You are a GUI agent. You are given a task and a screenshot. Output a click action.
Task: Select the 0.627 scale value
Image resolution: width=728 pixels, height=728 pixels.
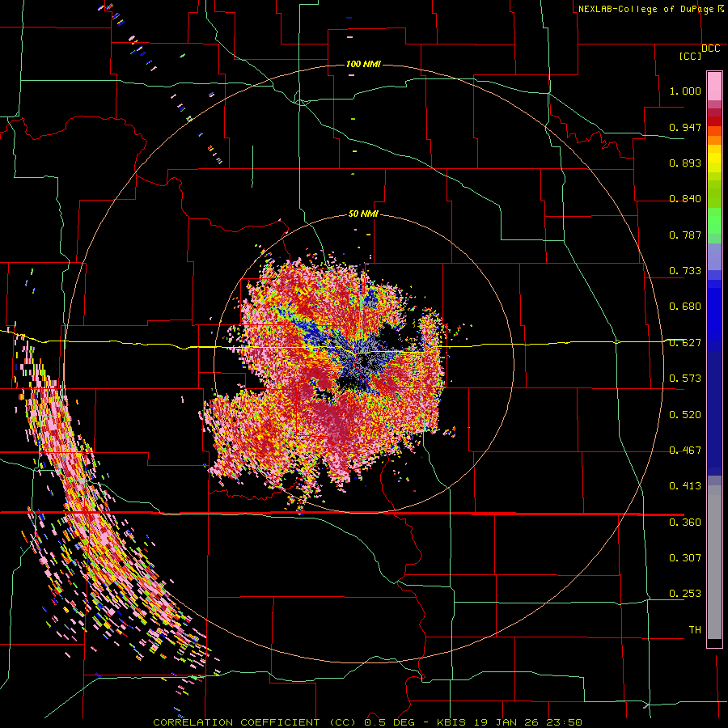[685, 343]
